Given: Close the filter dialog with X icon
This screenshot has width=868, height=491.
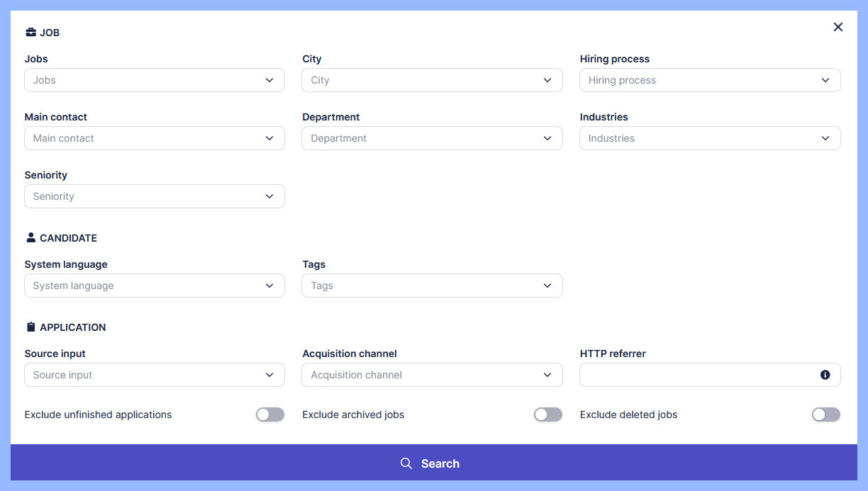Looking at the screenshot, I should [838, 27].
